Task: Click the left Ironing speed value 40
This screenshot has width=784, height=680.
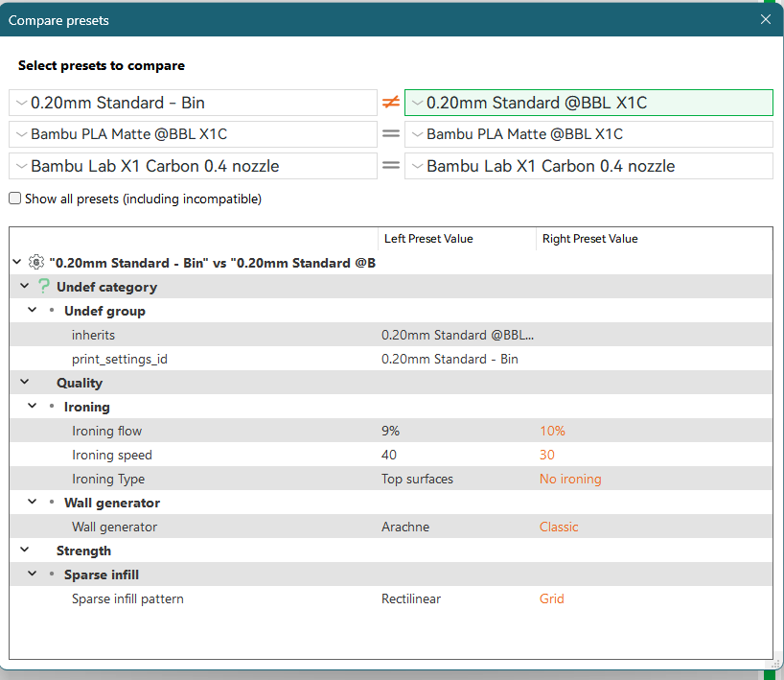Action: 389,455
